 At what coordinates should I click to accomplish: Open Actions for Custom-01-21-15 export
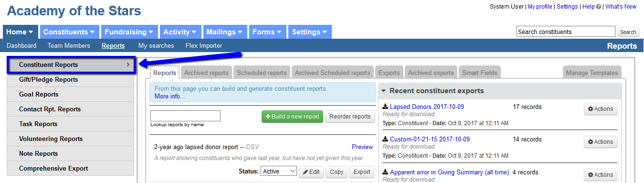[x=601, y=142]
